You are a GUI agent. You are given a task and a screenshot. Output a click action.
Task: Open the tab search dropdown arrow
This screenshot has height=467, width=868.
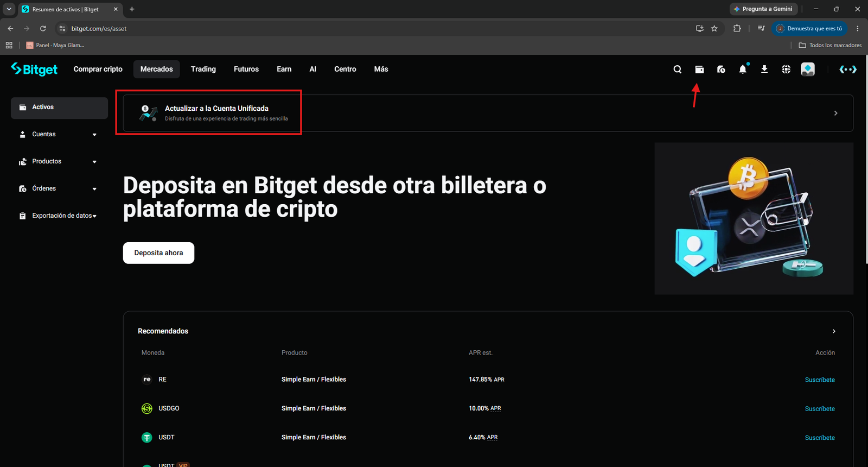(x=9, y=9)
